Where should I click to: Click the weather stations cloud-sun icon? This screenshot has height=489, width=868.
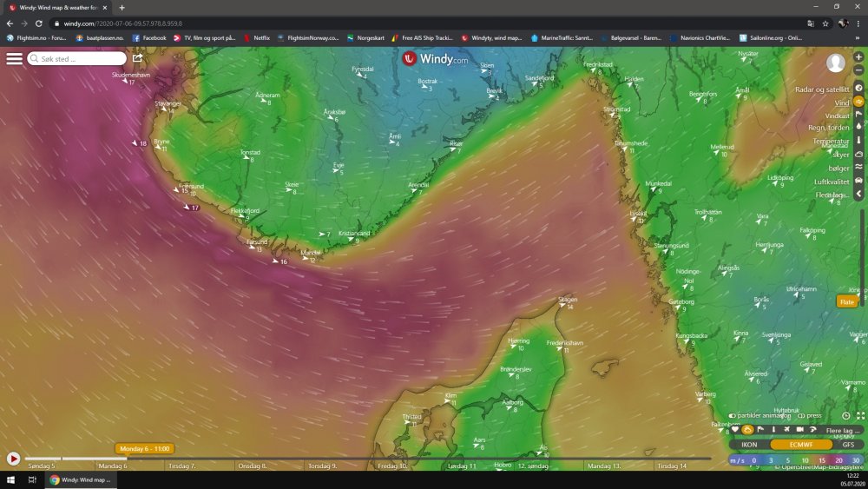click(747, 430)
